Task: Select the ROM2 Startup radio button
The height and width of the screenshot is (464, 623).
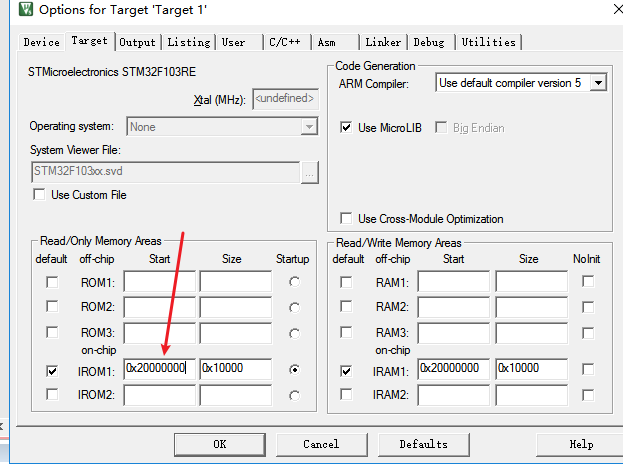Action: 294,308
